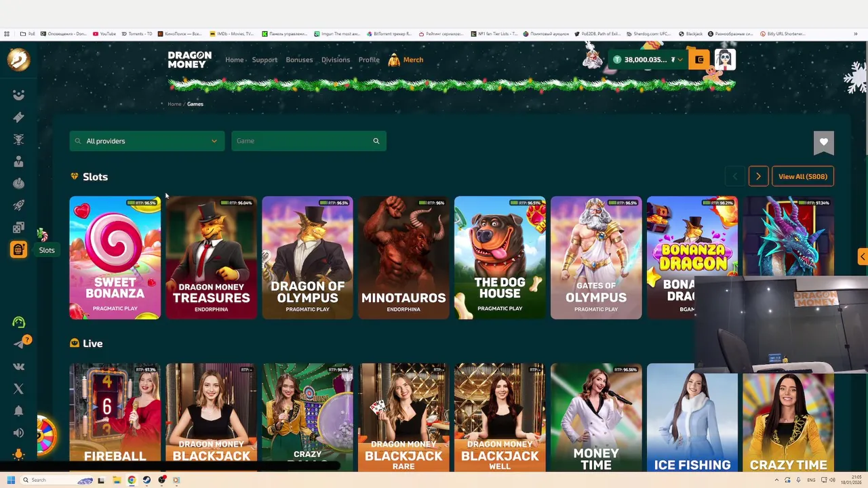Click the Live section heading
868x488 pixels.
point(92,344)
